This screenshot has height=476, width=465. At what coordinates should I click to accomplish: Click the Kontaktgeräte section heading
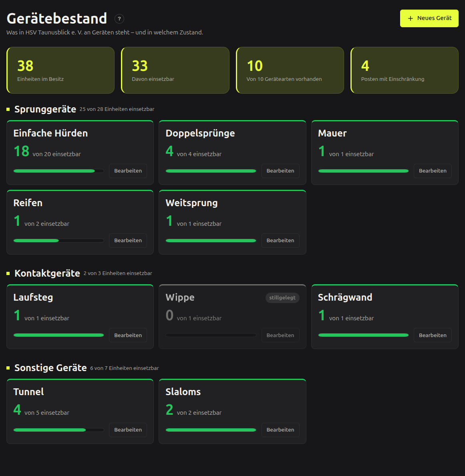pyautogui.click(x=47, y=273)
